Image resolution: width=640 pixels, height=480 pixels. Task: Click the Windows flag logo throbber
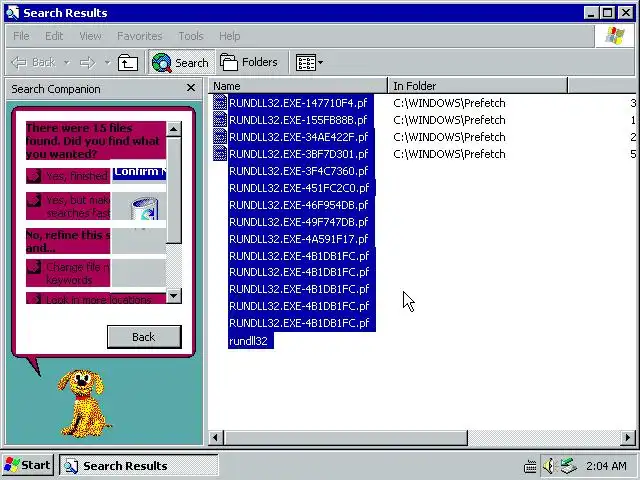click(x=615, y=36)
